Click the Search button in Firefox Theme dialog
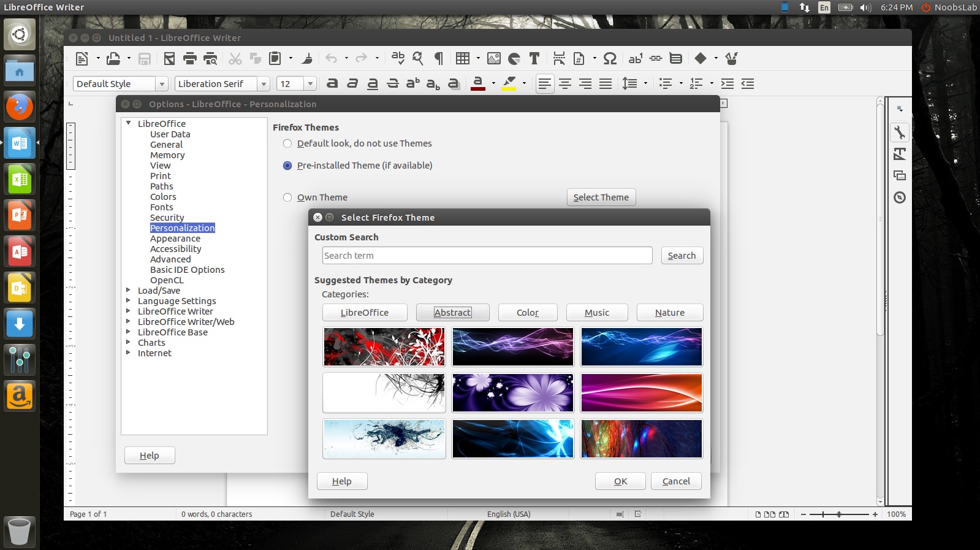Screen dimensions: 980x550 point(682,256)
